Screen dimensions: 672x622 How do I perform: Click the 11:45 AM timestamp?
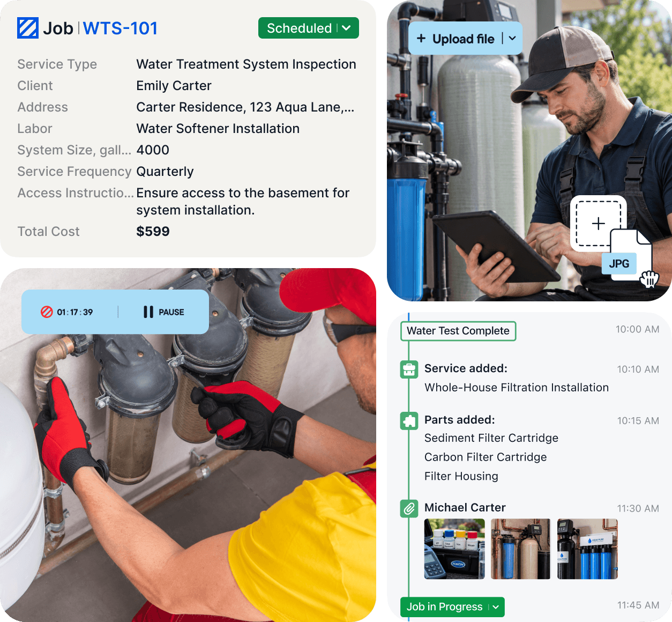pyautogui.click(x=638, y=605)
